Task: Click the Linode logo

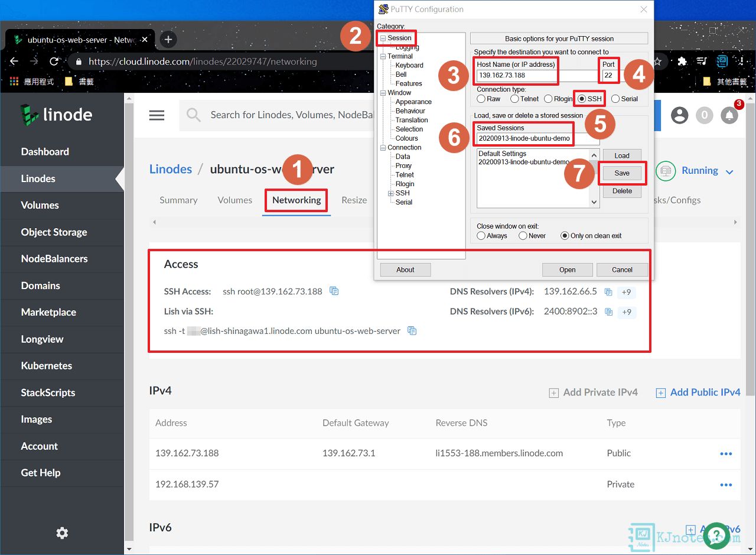Action: pyautogui.click(x=56, y=114)
